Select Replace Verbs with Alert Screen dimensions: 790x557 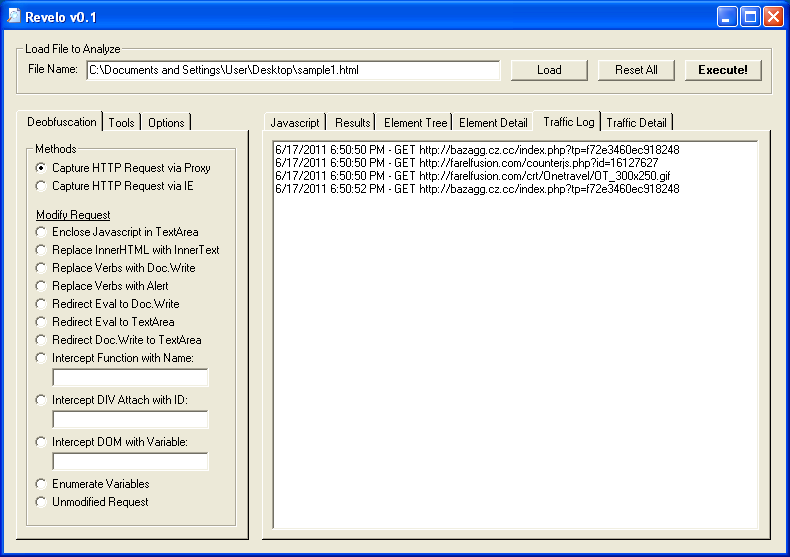pos(41,286)
